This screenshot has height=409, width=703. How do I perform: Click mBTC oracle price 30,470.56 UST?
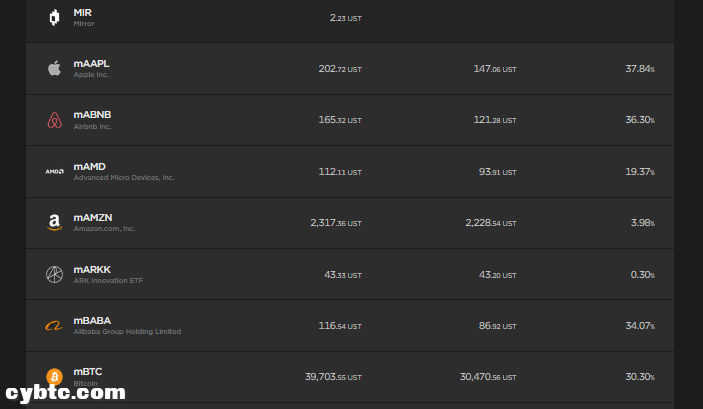click(x=490, y=377)
